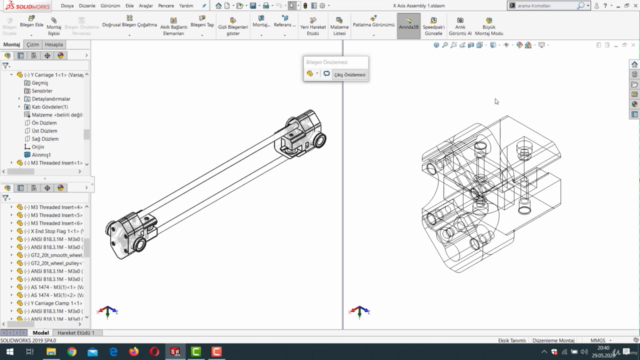640x360 pixels.
Task: Click Apply Scene icon in view toolbar
Action: tap(528, 45)
